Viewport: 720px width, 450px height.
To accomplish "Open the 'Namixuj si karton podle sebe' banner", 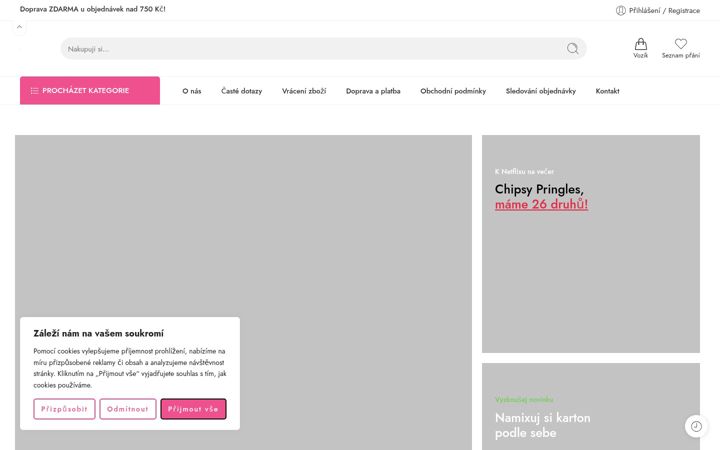I will click(x=542, y=425).
